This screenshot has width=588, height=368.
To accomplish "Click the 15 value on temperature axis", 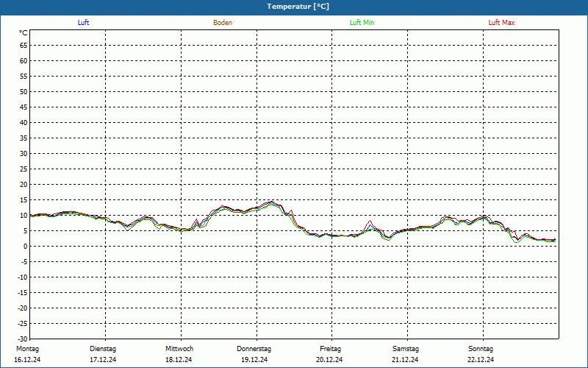I will [x=24, y=199].
